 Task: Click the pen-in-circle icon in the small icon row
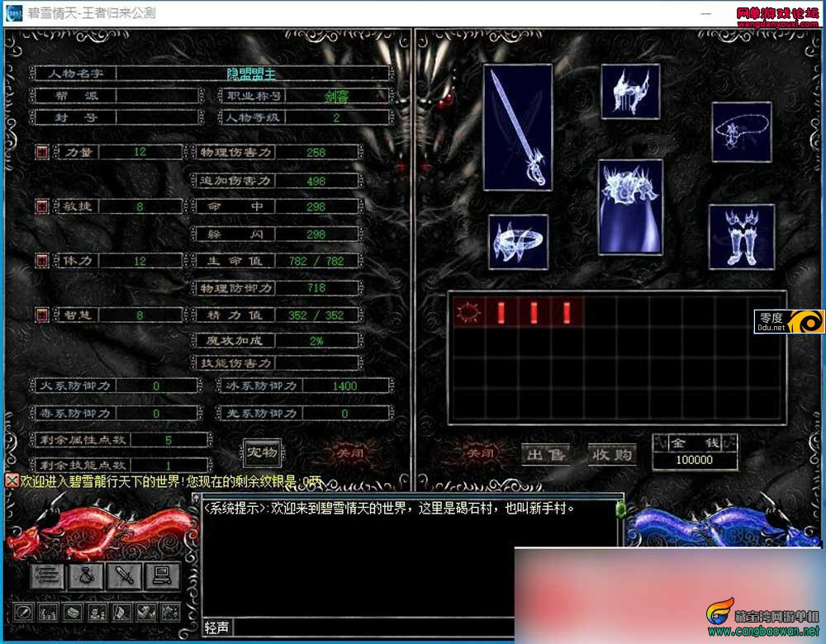point(24,613)
